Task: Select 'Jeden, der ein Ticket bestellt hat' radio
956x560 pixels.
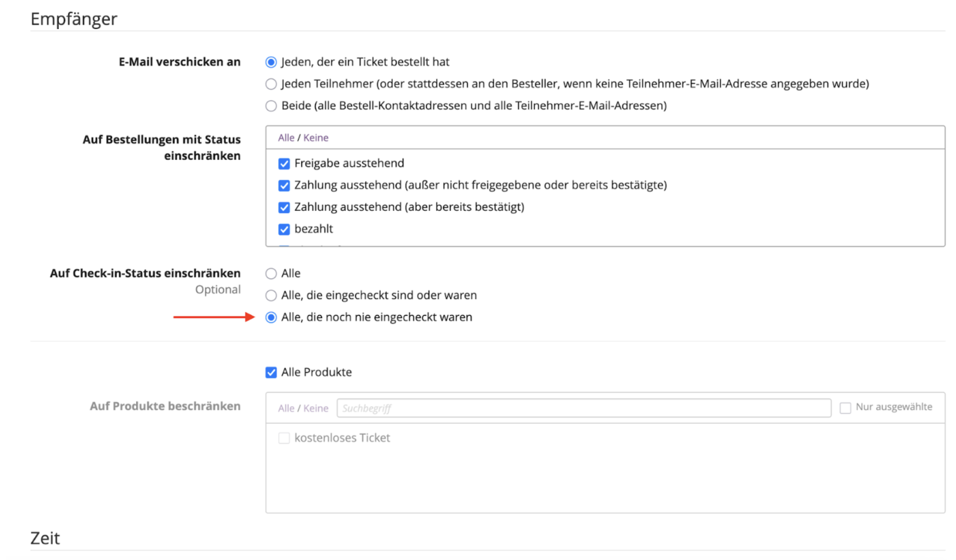Action: pyautogui.click(x=271, y=62)
